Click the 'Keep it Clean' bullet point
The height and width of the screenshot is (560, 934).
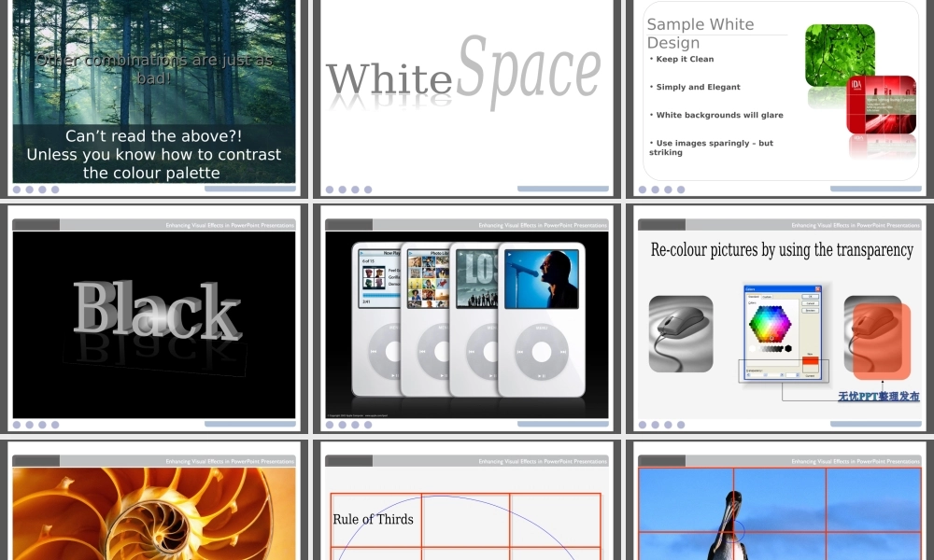click(685, 60)
